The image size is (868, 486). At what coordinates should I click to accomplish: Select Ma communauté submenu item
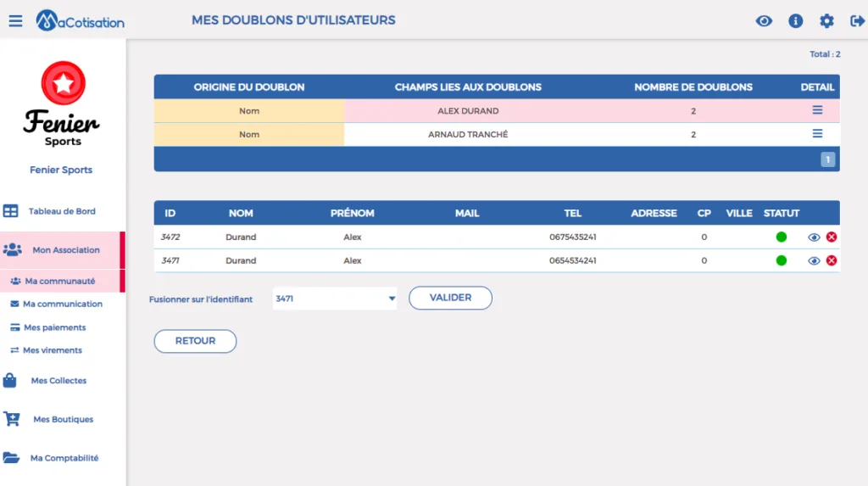click(x=60, y=281)
